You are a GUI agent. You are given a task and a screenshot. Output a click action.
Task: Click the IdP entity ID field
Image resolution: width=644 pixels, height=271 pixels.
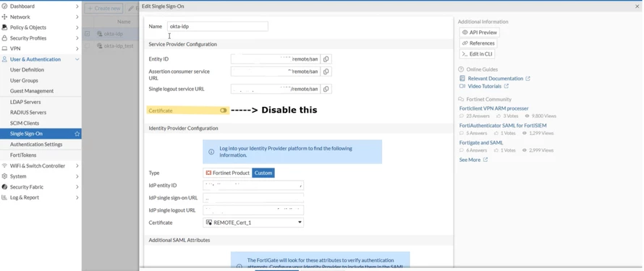click(x=253, y=185)
